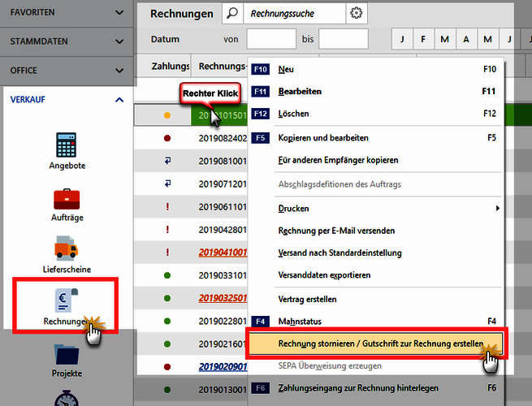Select invoice row 2019033101
The width and height of the screenshot is (532, 406).
[x=191, y=275]
